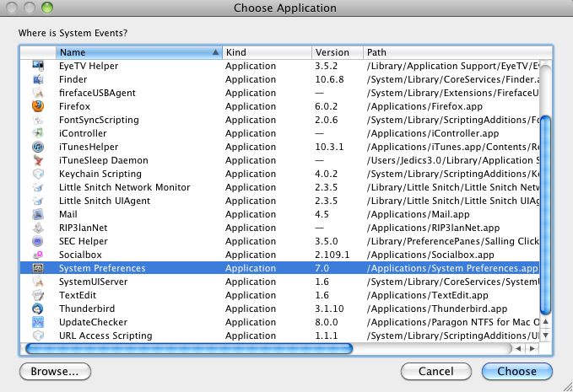
Task: Select the firefaceUSBAgent entry
Action: tap(97, 93)
